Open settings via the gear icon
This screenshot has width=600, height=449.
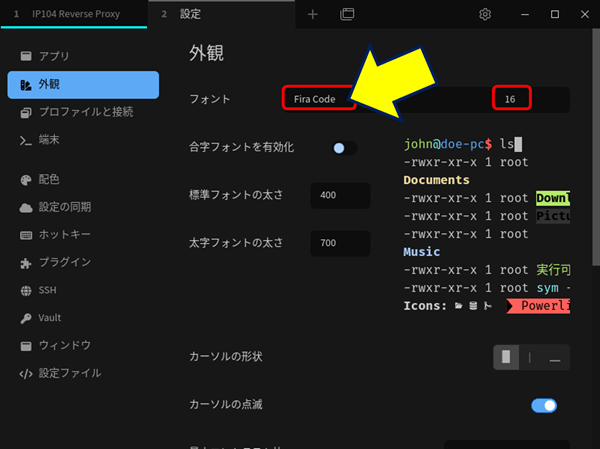(485, 15)
